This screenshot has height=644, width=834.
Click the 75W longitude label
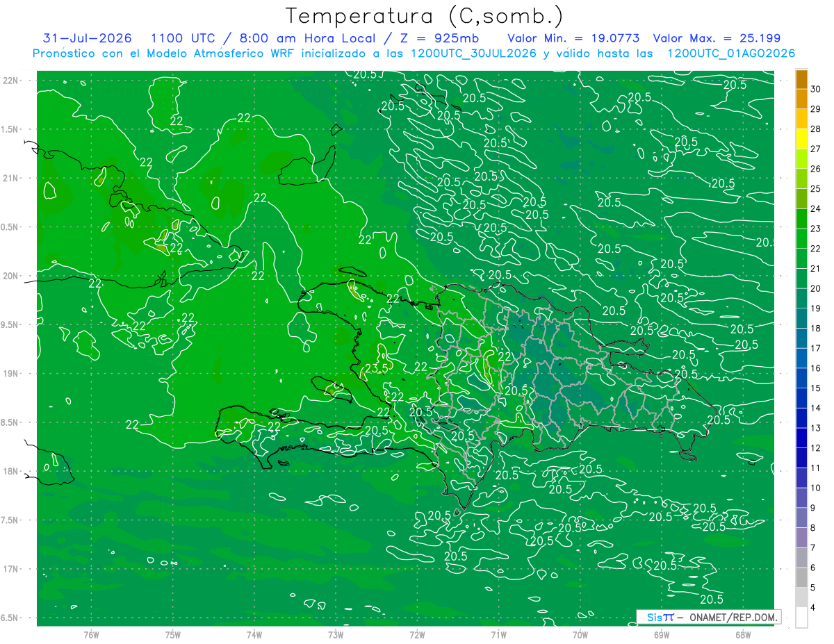[172, 635]
